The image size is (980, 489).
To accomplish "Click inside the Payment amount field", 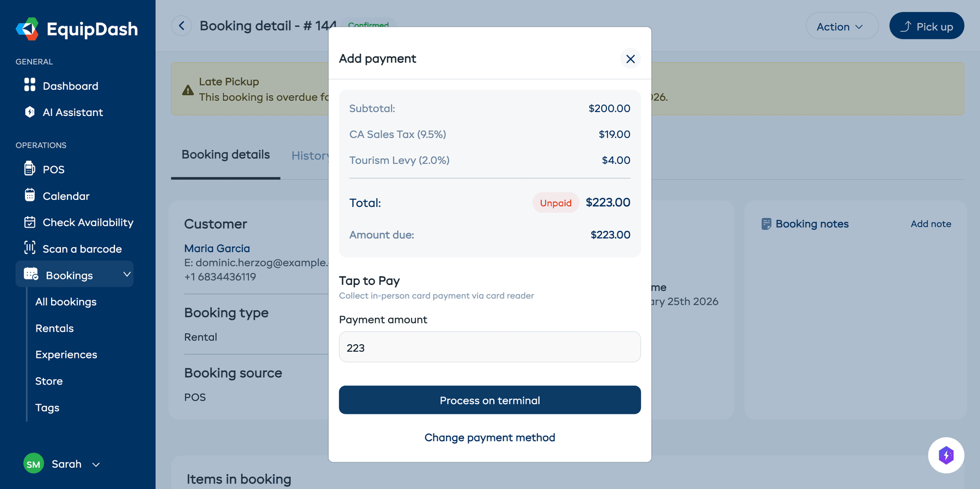I will click(489, 347).
